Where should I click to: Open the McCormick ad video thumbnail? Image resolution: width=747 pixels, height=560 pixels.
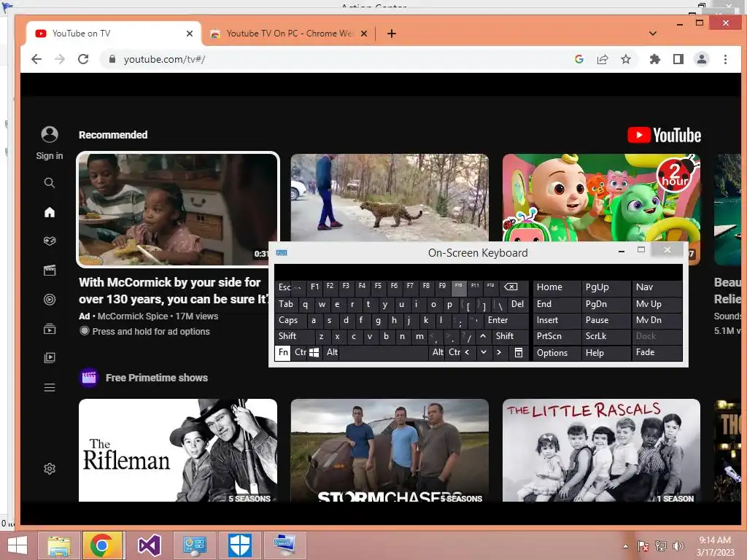tap(178, 209)
